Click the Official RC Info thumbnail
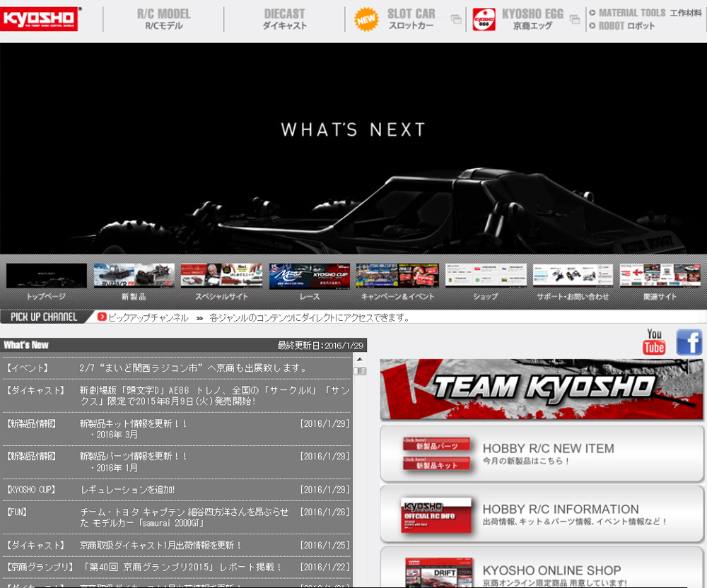 [x=436, y=515]
